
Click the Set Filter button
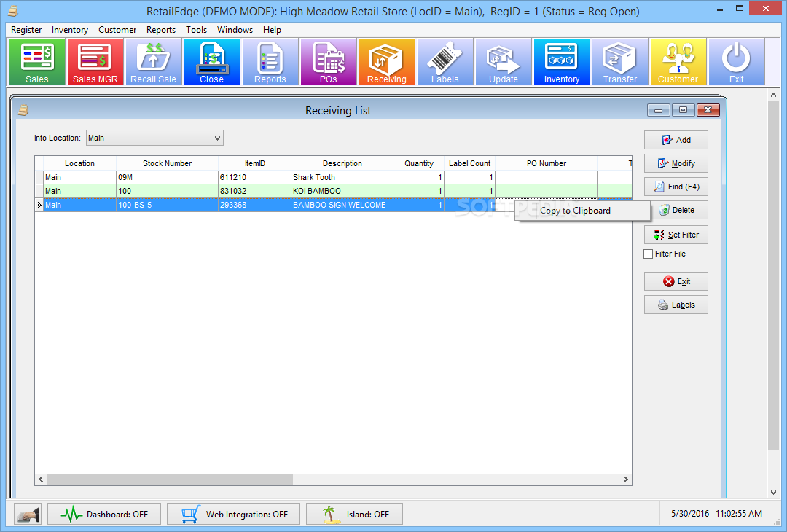point(676,235)
